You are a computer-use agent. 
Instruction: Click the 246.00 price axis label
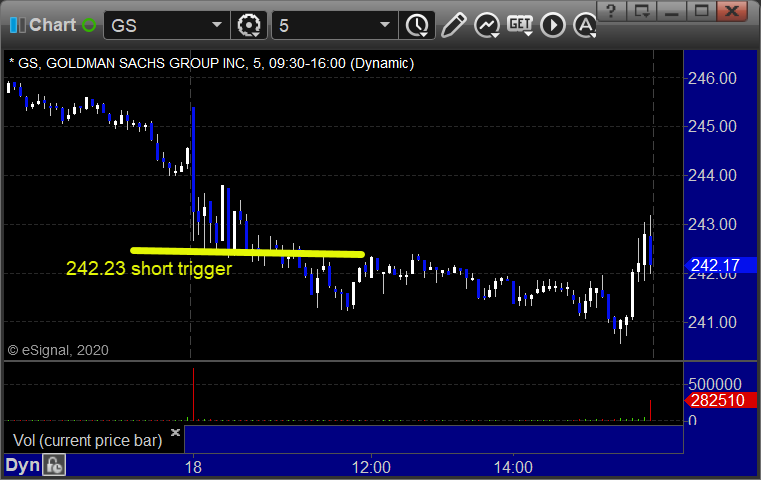coord(712,78)
